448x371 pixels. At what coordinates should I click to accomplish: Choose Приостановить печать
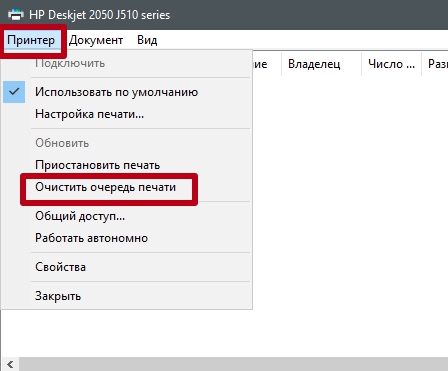click(x=127, y=165)
